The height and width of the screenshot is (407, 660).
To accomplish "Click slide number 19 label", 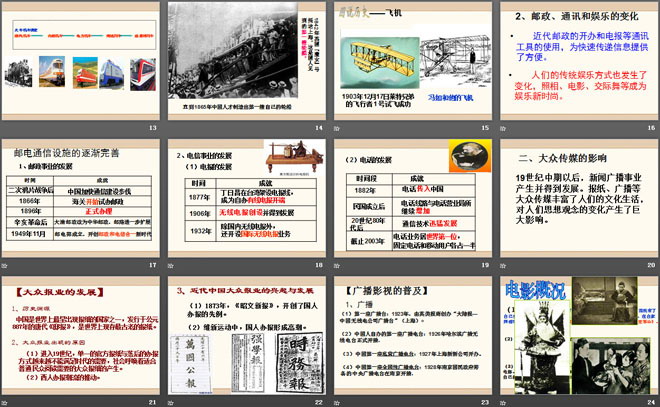I will (485, 265).
